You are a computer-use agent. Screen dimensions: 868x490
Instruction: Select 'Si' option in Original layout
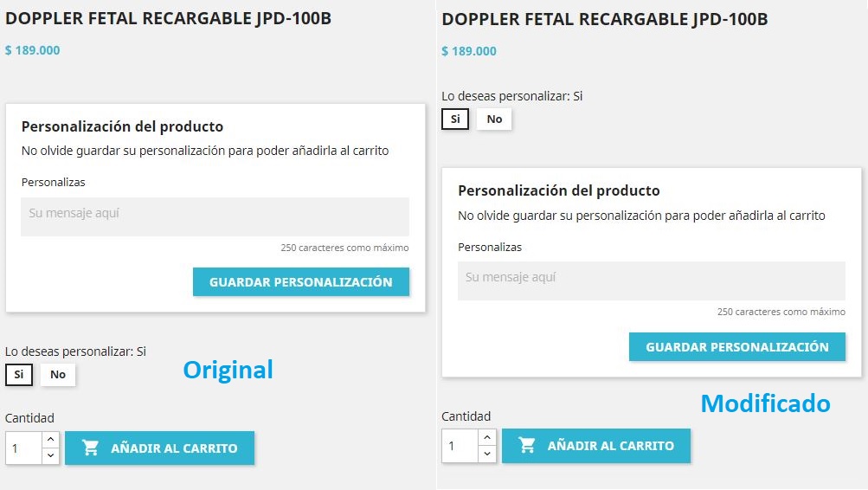tap(19, 374)
